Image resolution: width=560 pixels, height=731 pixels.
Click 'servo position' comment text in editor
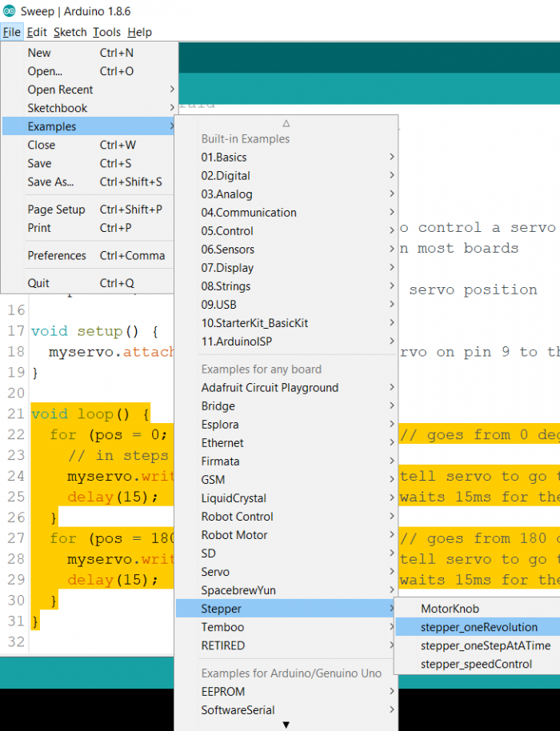click(x=474, y=290)
